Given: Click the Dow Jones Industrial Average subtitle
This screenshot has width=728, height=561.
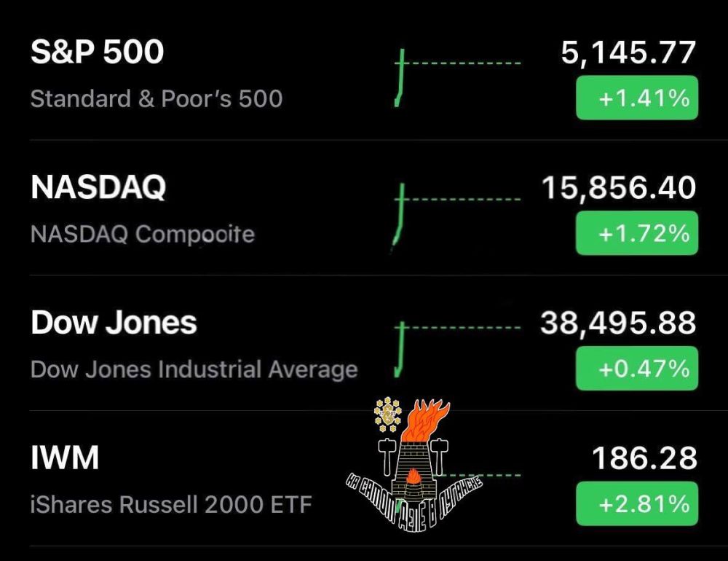Looking at the screenshot, I should click(194, 369).
